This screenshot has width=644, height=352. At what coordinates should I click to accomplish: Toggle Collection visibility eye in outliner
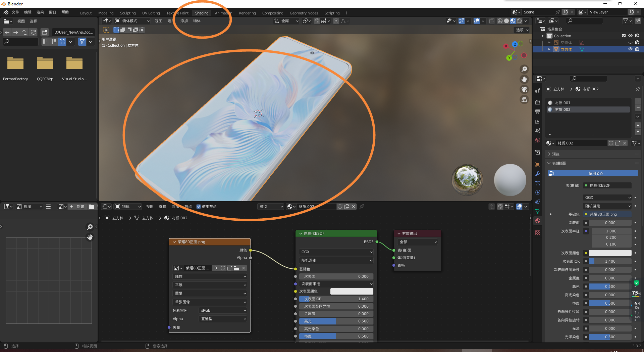631,36
